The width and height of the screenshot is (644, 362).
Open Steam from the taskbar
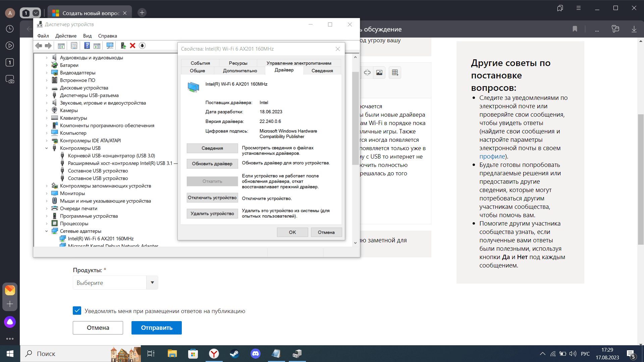(234, 354)
